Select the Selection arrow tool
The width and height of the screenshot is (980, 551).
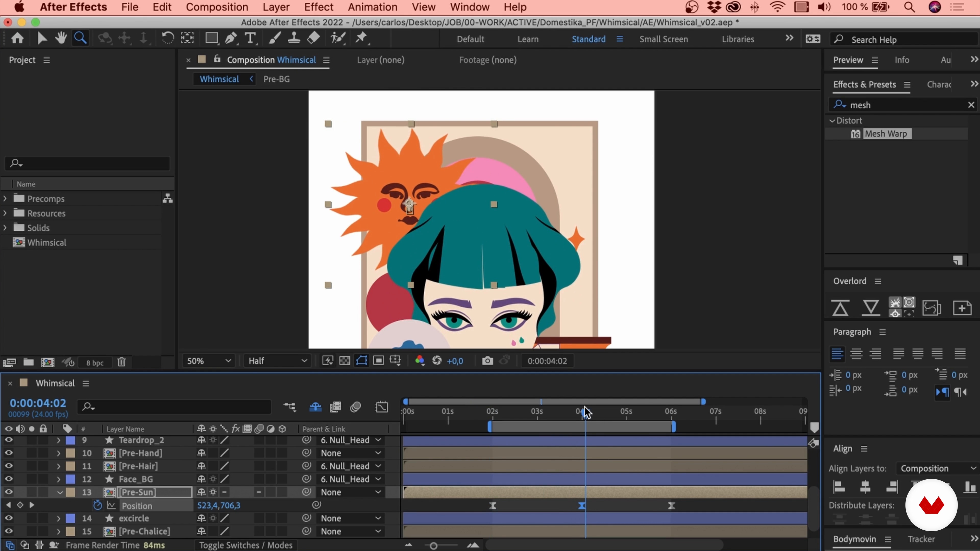point(42,39)
